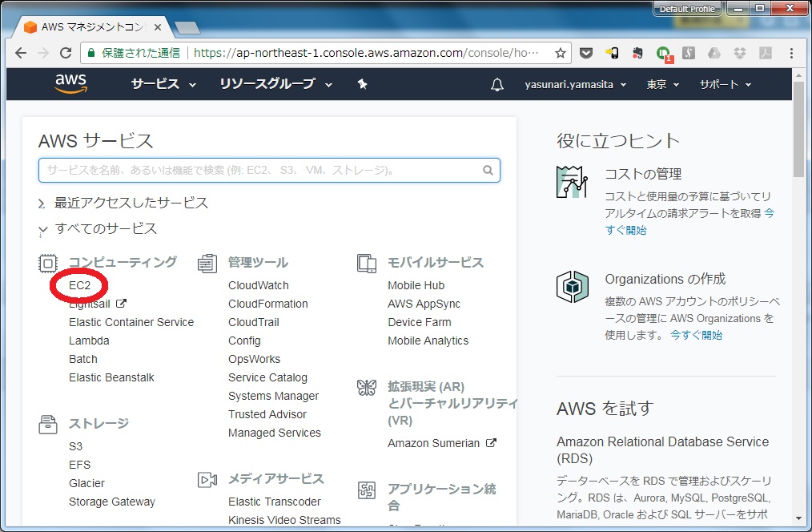Open the notifications bell
Screen dimensions: 812x532
point(496,84)
